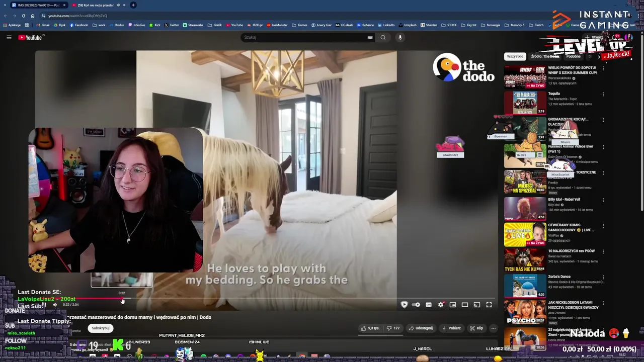Create a clip with the Klip button

coord(476,328)
